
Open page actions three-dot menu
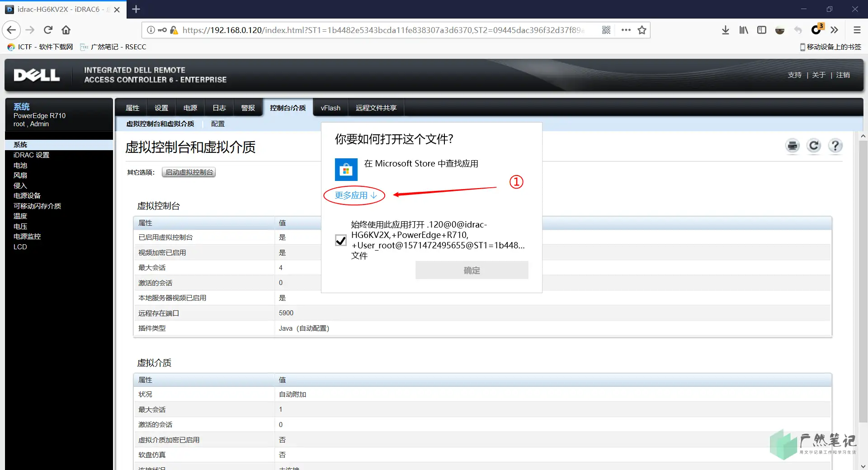pyautogui.click(x=626, y=30)
